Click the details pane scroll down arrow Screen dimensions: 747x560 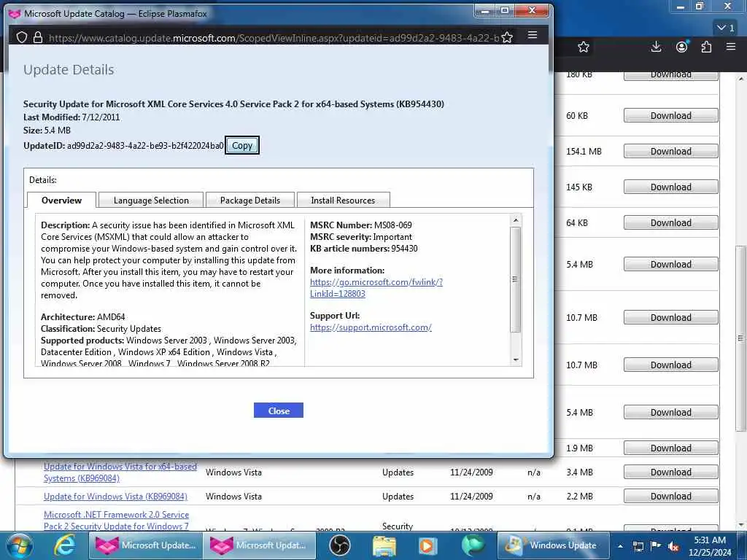[x=516, y=359]
